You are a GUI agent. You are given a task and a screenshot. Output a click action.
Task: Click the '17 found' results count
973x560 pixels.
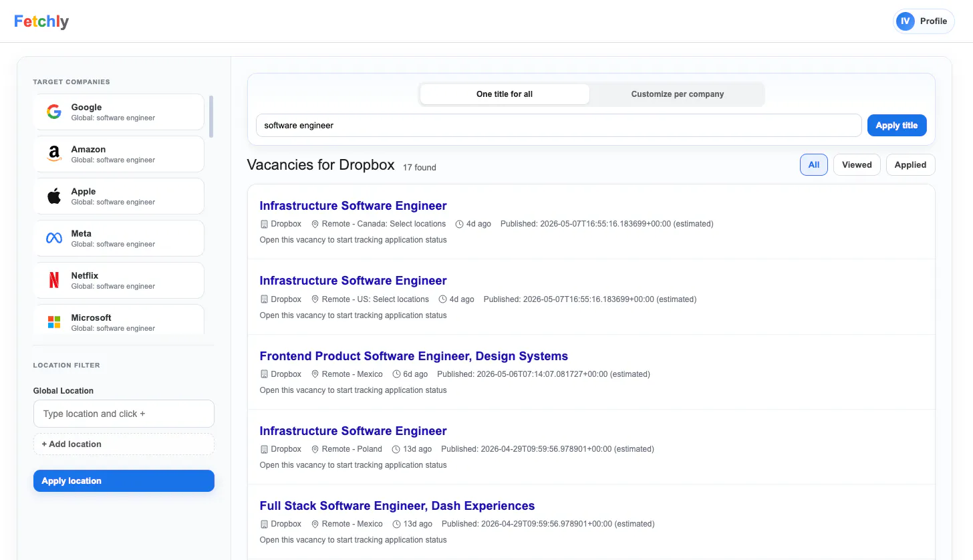420,168
